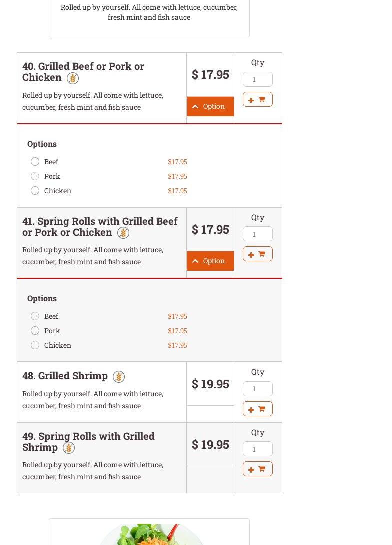Collapse Option panel for item 41

point(210,261)
